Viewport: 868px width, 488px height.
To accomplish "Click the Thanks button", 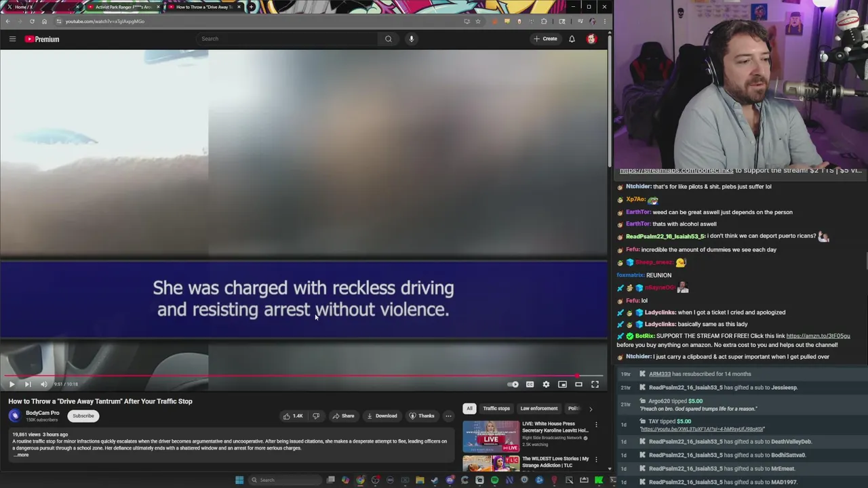I will click(422, 416).
